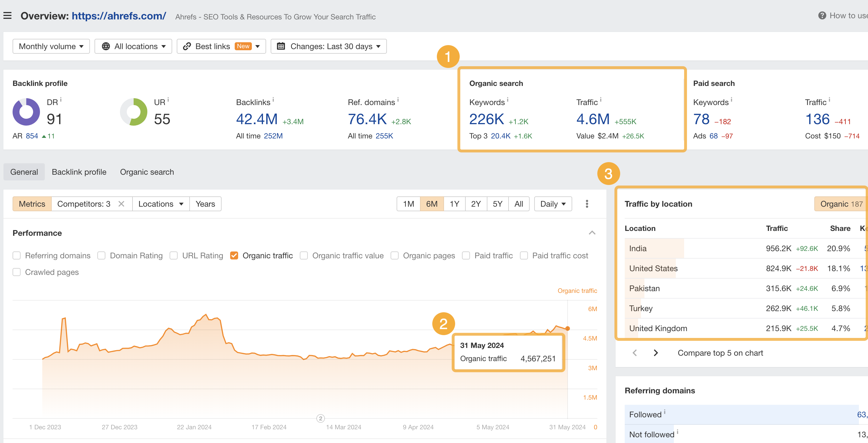Click the next arrow under Traffic by location
The width and height of the screenshot is (868, 443).
(x=656, y=353)
